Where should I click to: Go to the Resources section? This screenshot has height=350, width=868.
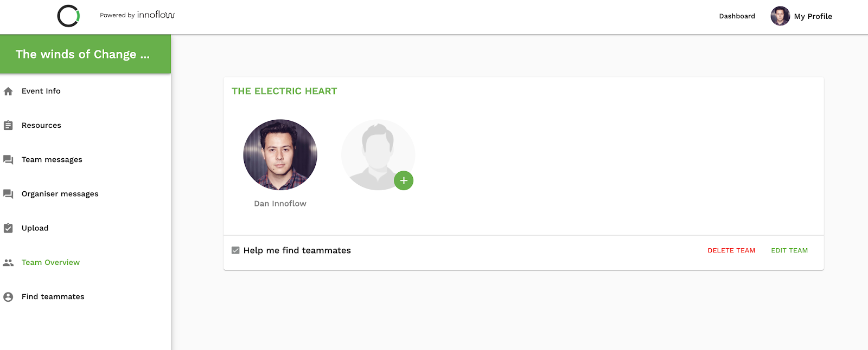(x=41, y=125)
